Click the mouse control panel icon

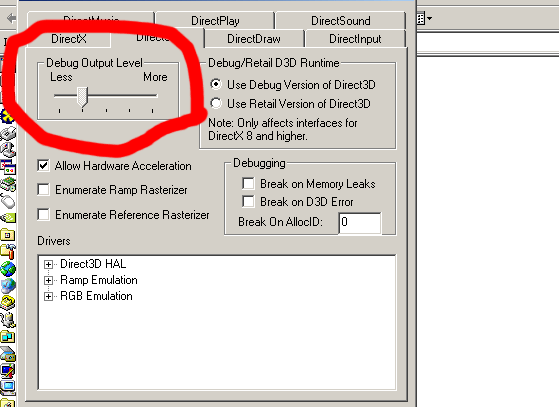pyautogui.click(x=8, y=201)
